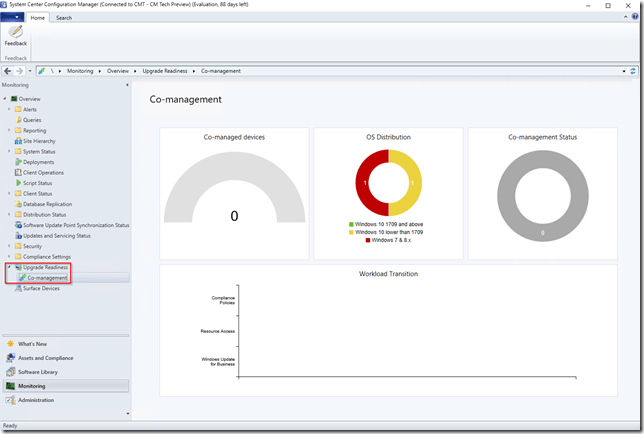Image resolution: width=644 pixels, height=434 pixels.
Task: Open the Assets and Compliance workspace
Action: coord(45,357)
